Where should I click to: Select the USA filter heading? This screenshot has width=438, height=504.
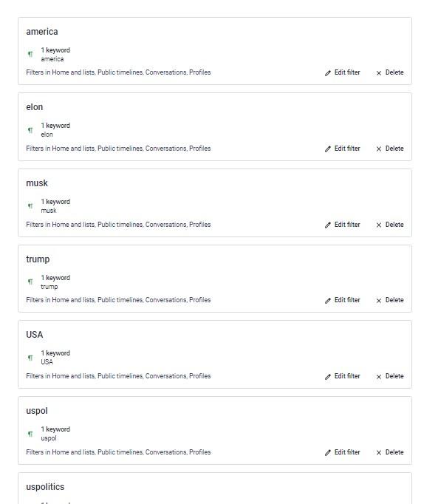point(35,335)
